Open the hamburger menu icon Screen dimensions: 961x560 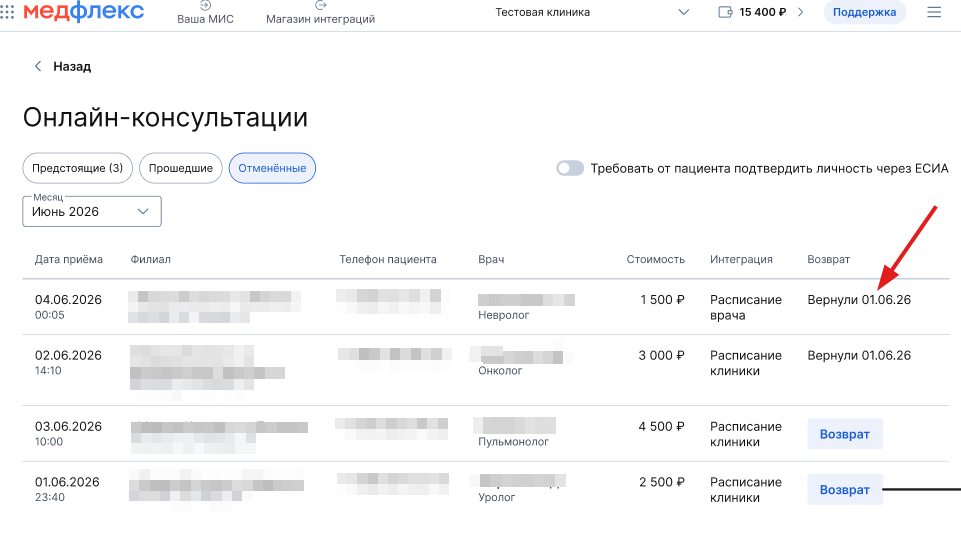[934, 13]
